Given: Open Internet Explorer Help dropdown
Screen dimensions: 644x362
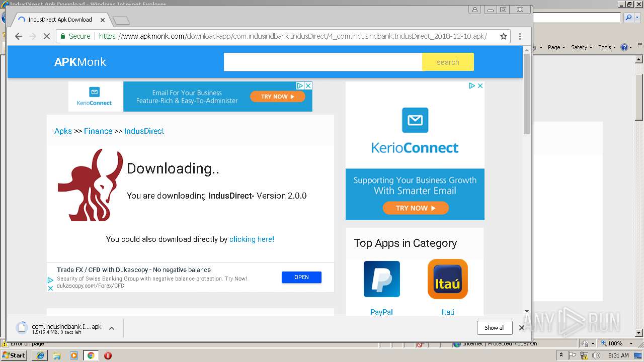Looking at the screenshot, I should point(626,47).
